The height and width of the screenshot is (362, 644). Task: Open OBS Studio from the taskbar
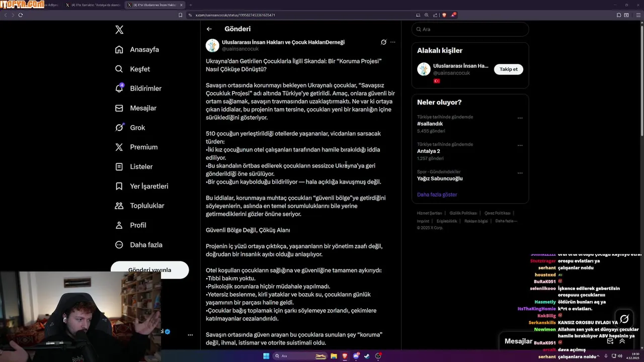(378, 356)
